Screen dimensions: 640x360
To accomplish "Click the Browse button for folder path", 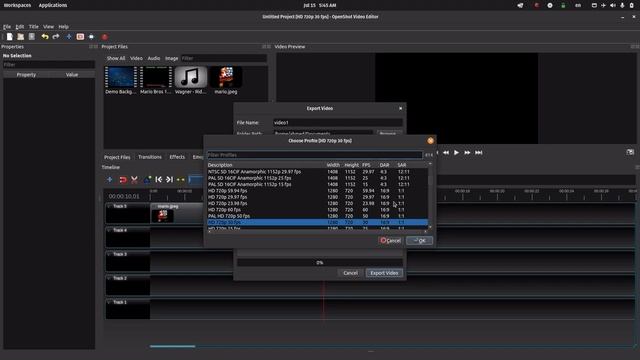I will (388, 133).
